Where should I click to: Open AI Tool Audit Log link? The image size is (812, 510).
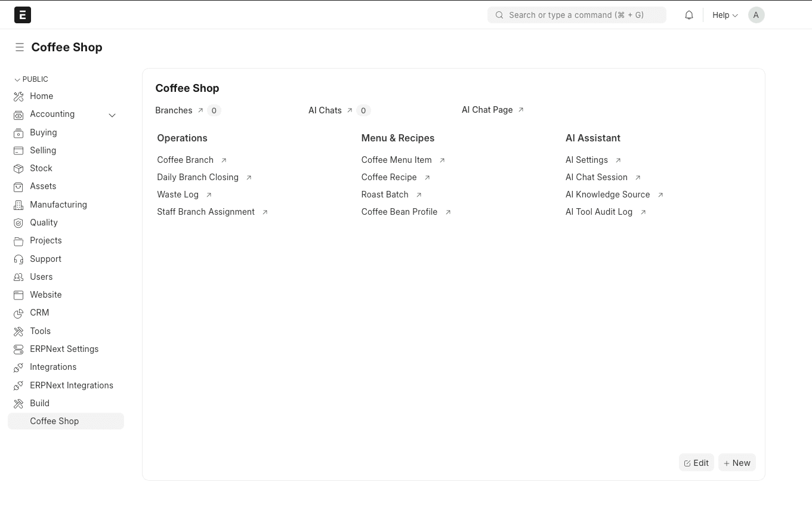point(599,212)
